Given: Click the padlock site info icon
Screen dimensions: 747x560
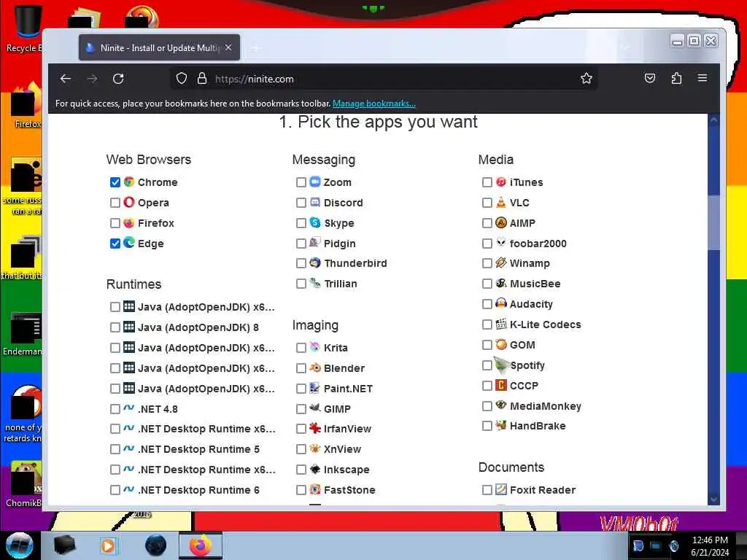Looking at the screenshot, I should pos(202,78).
